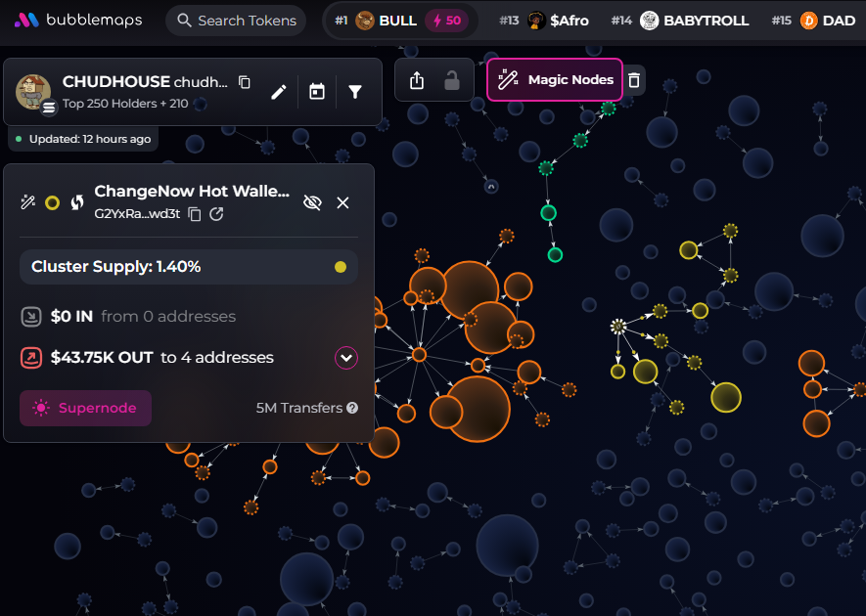This screenshot has height=616, width=866.
Task: Select the white dotted ChangeNow supernode bubble
Action: click(618, 327)
